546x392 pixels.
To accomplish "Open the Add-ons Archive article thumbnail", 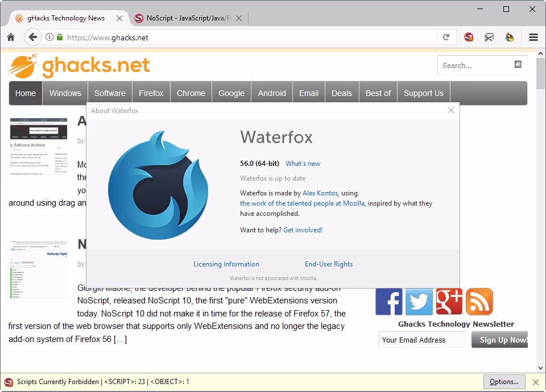I will (38, 146).
